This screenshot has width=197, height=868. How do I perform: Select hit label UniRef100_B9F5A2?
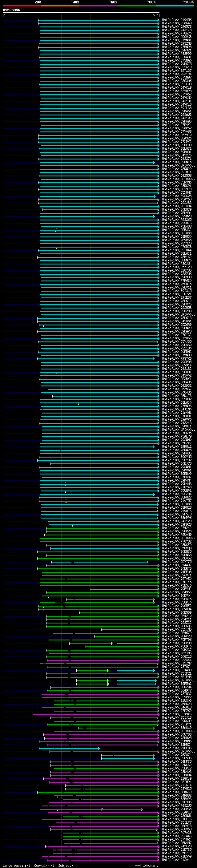177,684
